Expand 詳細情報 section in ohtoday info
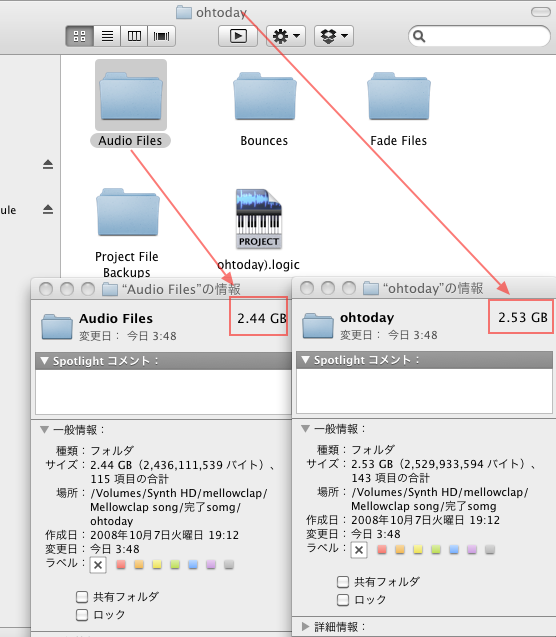556x637 pixels. (x=305, y=626)
